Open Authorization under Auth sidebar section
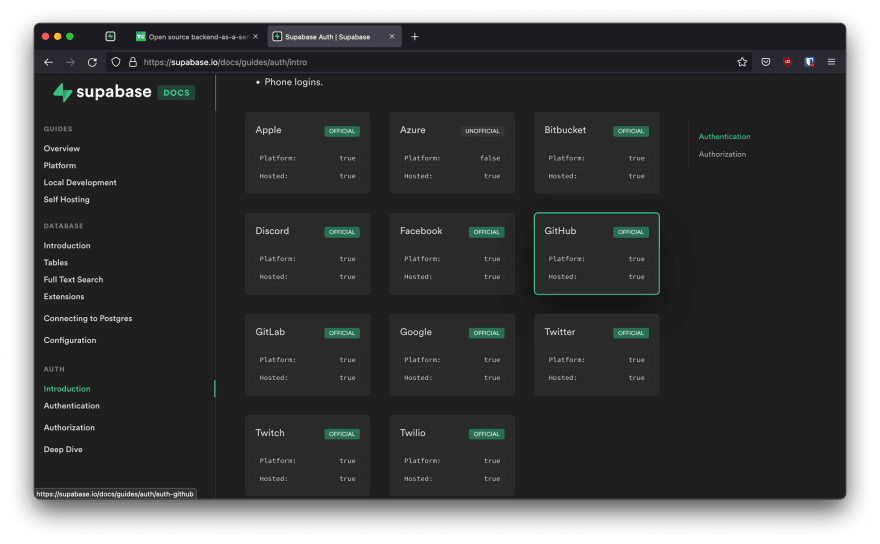This screenshot has width=880, height=544. coord(69,427)
